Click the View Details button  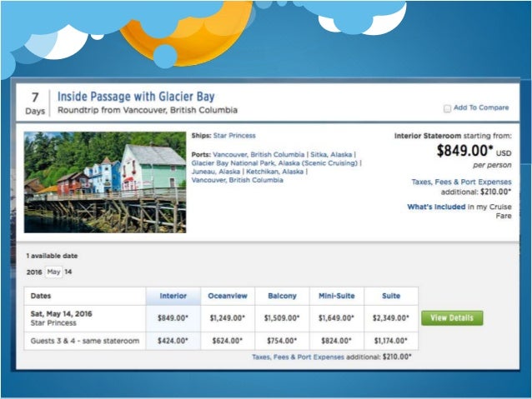452,318
